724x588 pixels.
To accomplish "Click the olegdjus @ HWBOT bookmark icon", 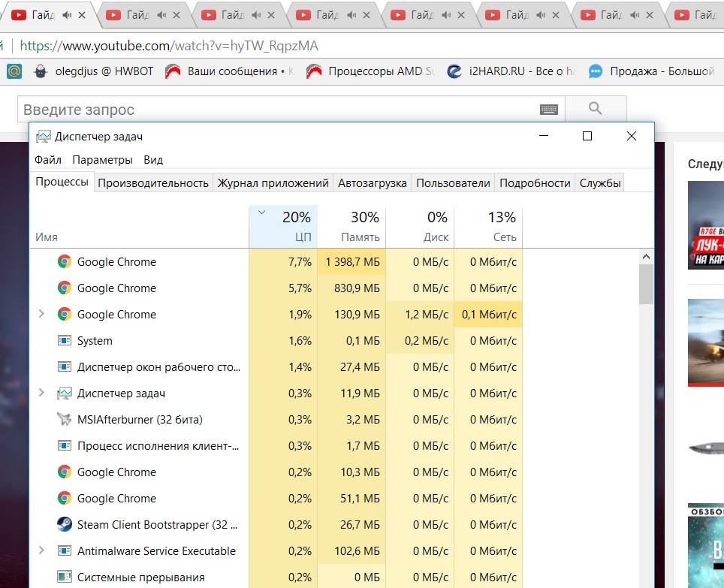I will 41,71.
